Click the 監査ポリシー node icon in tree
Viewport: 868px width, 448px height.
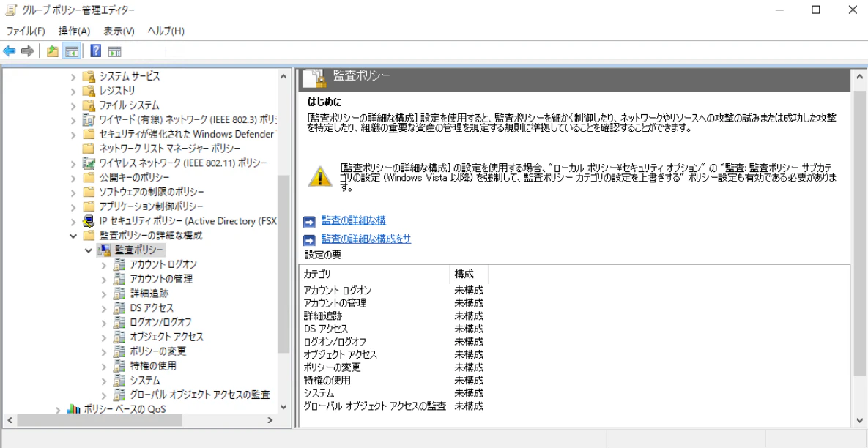(x=103, y=250)
